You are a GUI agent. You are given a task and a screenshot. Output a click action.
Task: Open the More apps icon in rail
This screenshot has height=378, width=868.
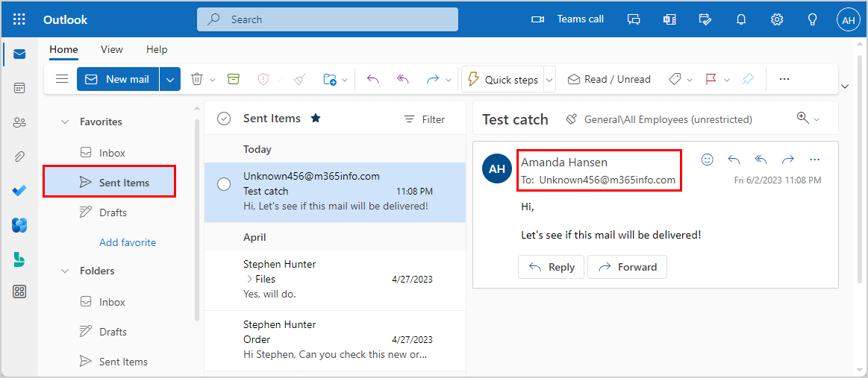(19, 292)
